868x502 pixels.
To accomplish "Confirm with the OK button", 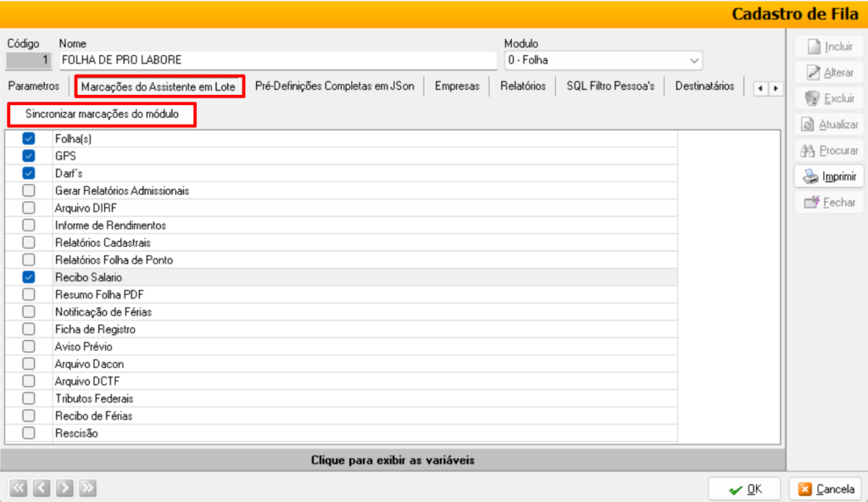I will click(745, 488).
